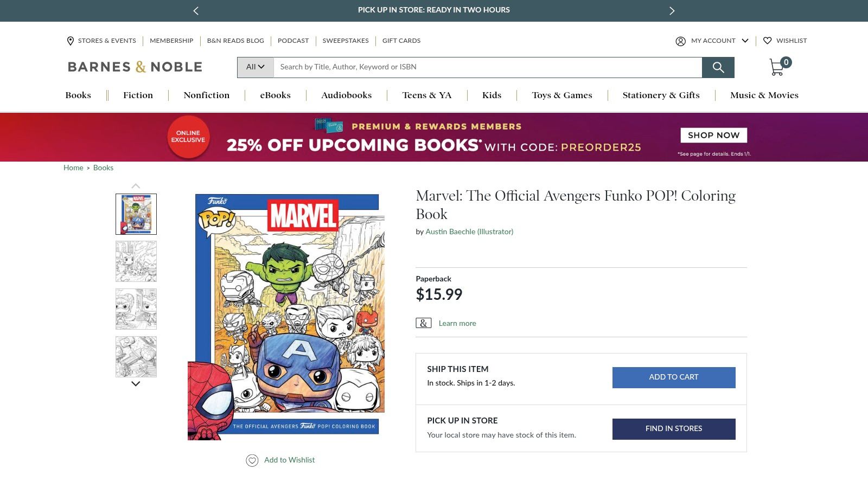Click the accessibility ampersand icon near Learn more
868x488 pixels.
(423, 323)
